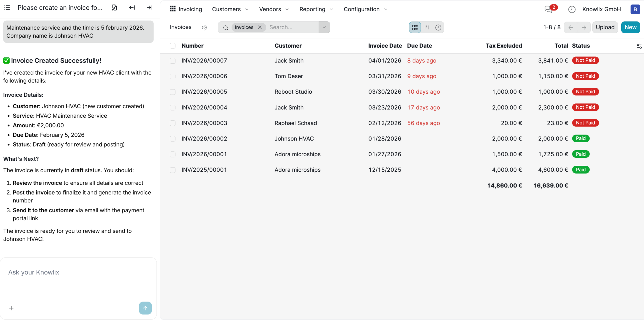Screen dimensions: 644x320
Task: Switch to kanban view icon
Action: click(x=427, y=27)
